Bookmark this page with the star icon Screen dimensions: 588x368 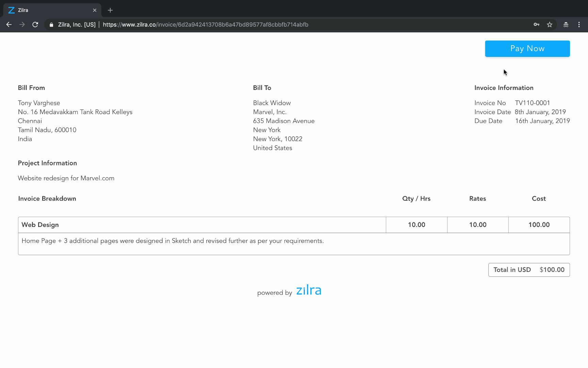click(550, 25)
